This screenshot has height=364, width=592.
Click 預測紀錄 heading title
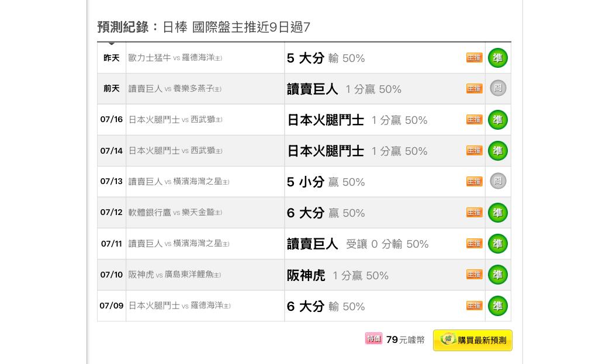coord(123,27)
